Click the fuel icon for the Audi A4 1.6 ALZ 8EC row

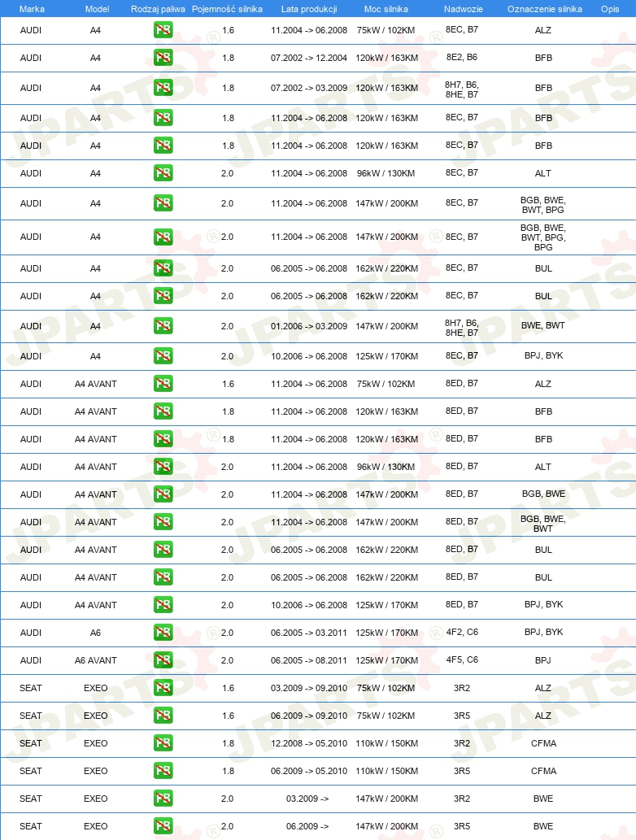click(x=163, y=30)
